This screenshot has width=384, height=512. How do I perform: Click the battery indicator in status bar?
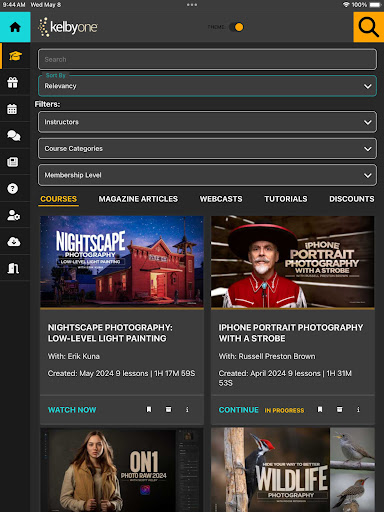tap(376, 5)
